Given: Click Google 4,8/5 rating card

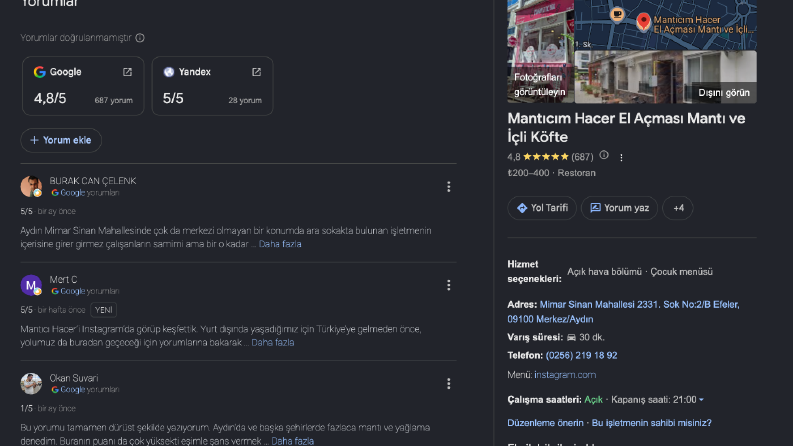Looking at the screenshot, I should coord(83,86).
